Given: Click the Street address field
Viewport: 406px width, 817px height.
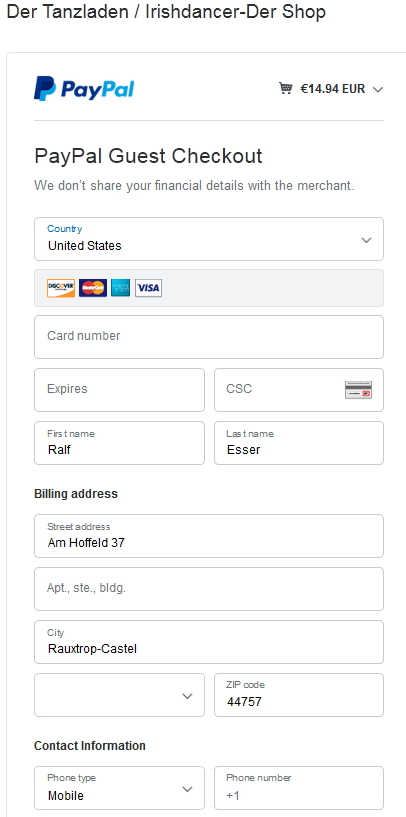Looking at the screenshot, I should (209, 536).
